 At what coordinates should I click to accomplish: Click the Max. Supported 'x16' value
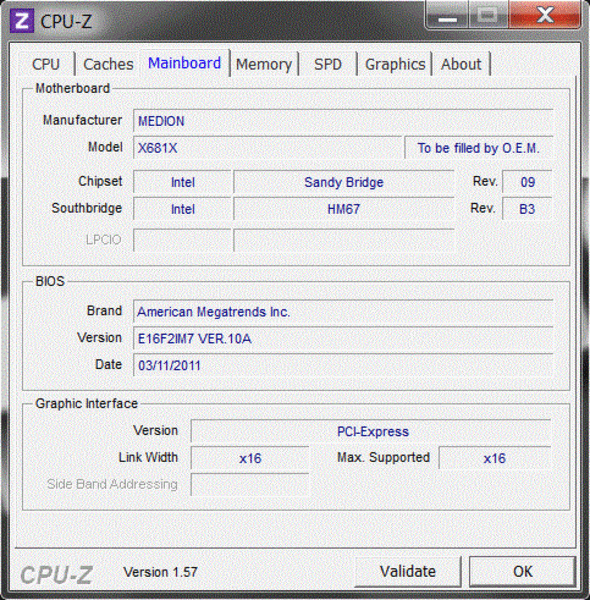(x=495, y=458)
